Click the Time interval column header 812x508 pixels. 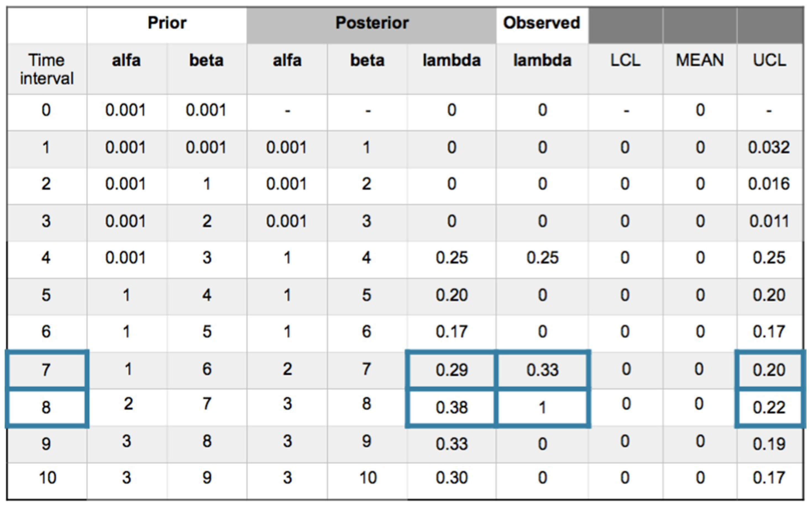coord(46,69)
